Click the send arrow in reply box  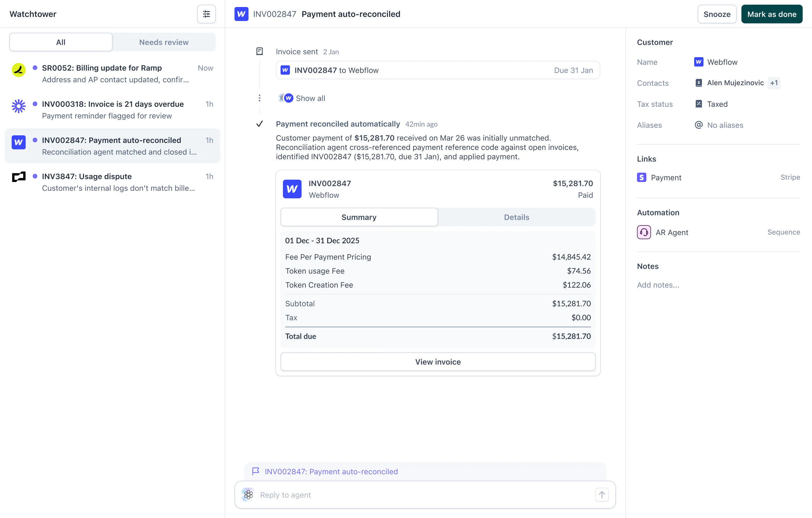[602, 495]
